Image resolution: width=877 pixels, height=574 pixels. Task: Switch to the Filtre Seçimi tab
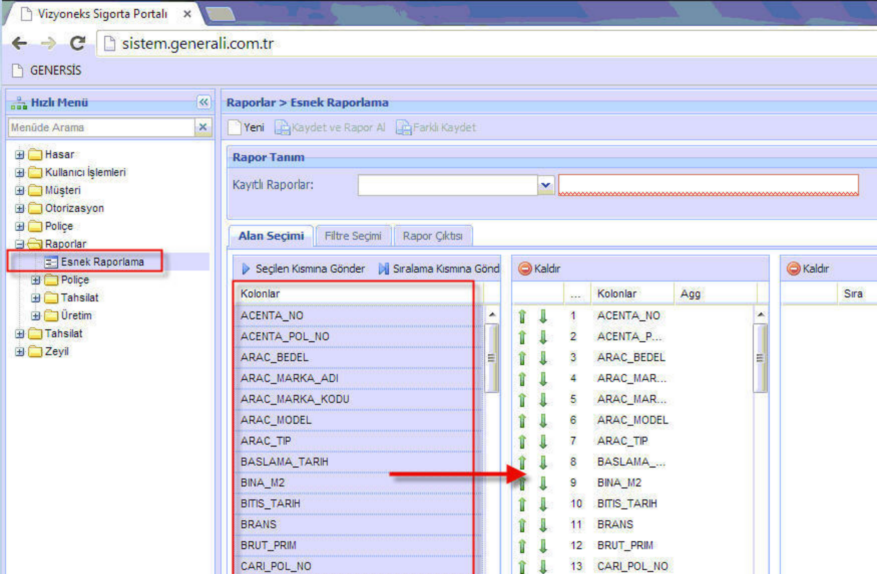tap(353, 236)
